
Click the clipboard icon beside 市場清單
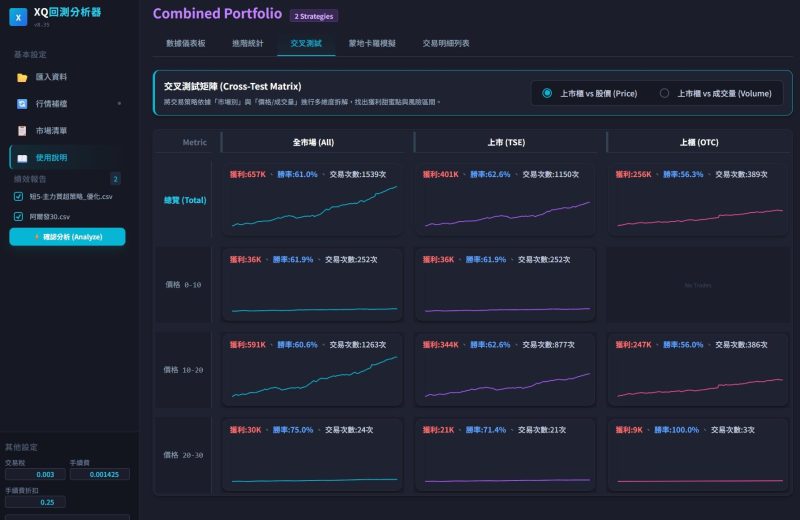(22, 131)
